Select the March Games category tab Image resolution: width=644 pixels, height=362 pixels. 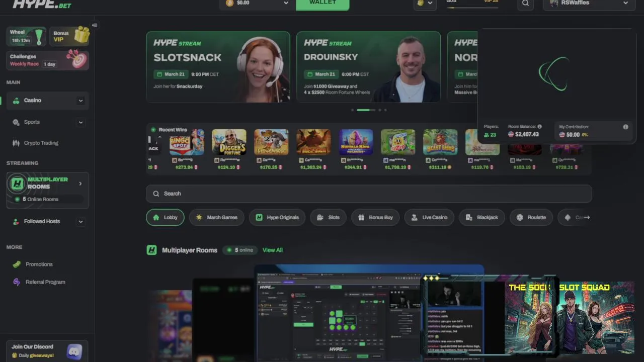pyautogui.click(x=216, y=217)
